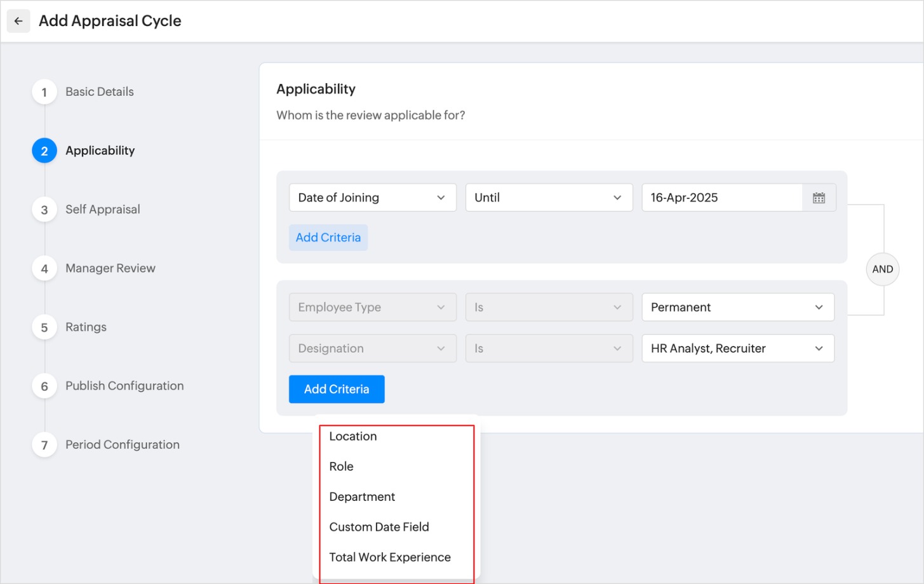Pick Department from the criteria list

[362, 497]
